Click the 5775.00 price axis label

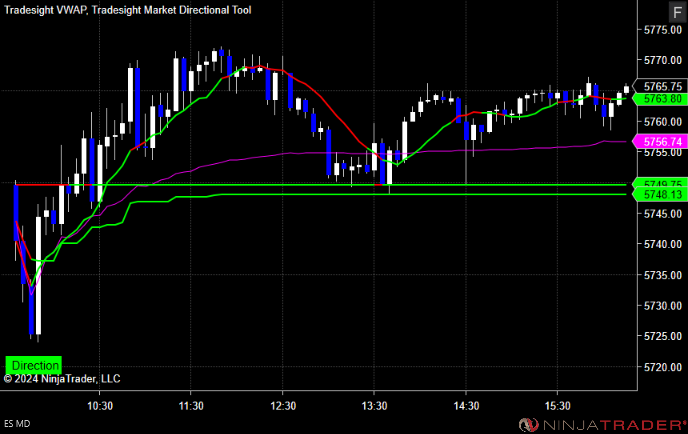tap(663, 30)
